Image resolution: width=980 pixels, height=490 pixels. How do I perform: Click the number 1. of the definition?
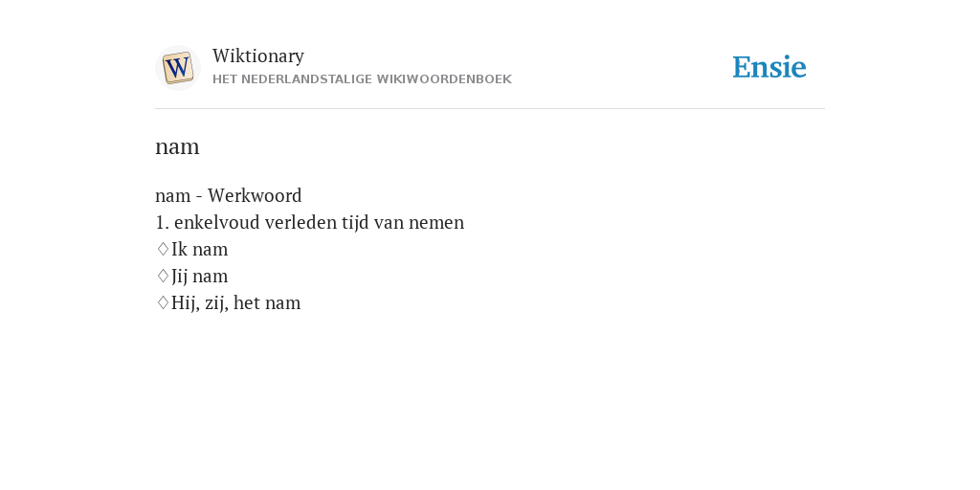point(163,223)
